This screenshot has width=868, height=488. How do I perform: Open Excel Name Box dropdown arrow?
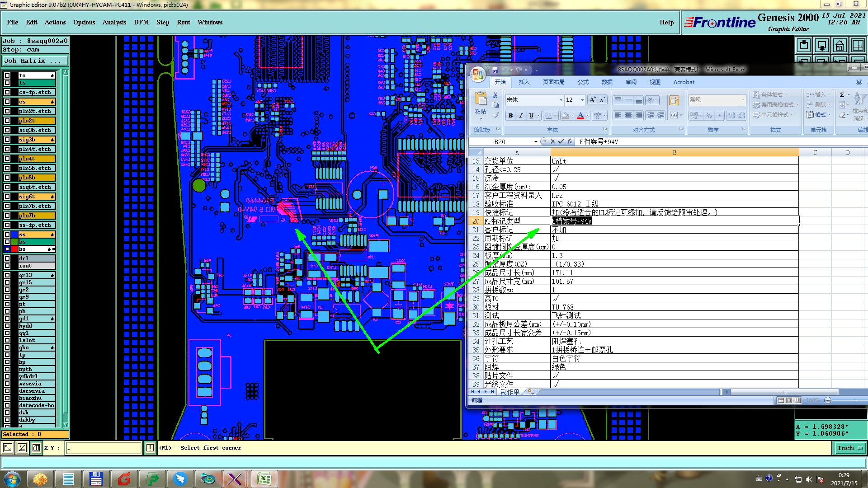(x=536, y=142)
